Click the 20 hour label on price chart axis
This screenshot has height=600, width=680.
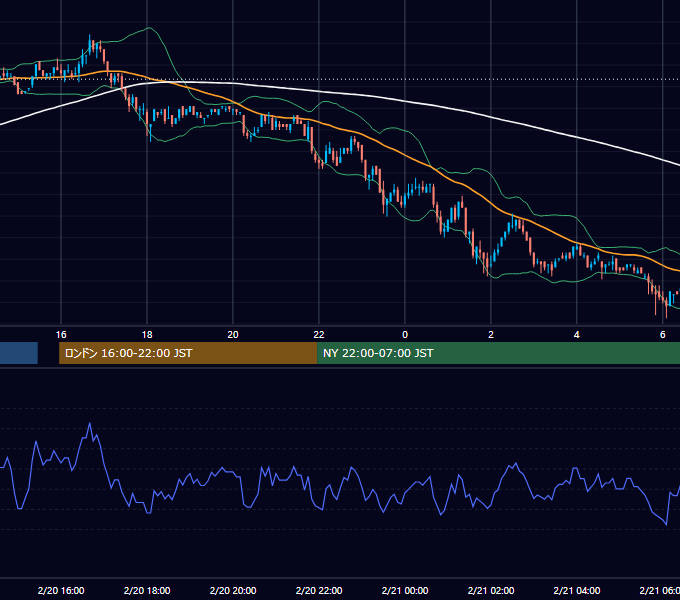pyautogui.click(x=233, y=335)
